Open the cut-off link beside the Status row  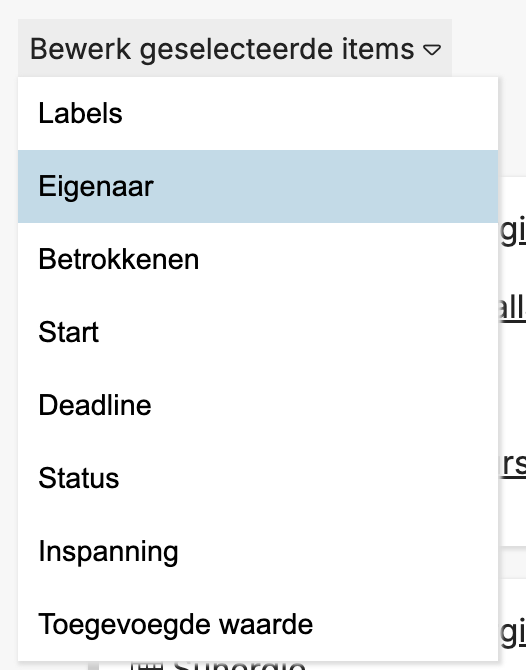coord(513,464)
